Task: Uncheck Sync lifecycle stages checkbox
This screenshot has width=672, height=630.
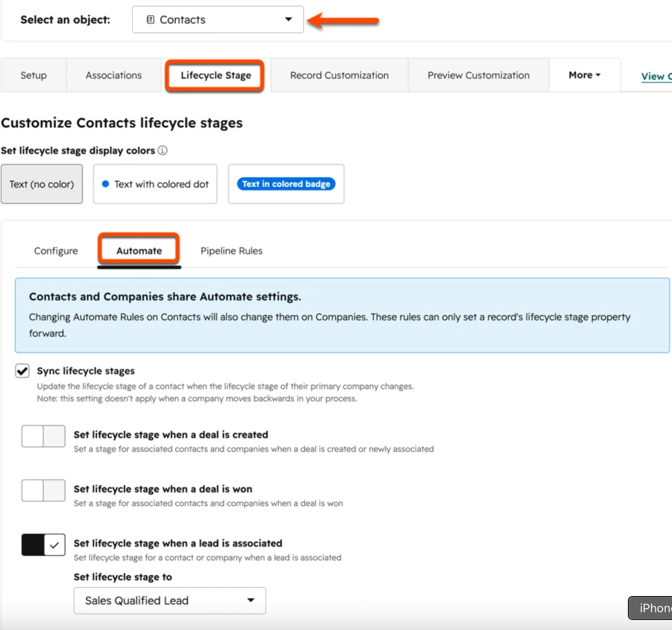Action: [x=22, y=371]
